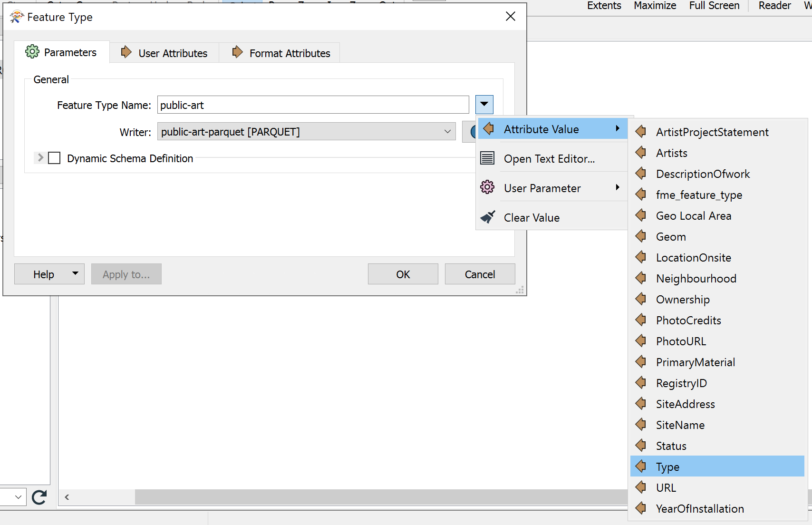Viewport: 812px width, 525px height.
Task: Click the OK button
Action: (403, 274)
